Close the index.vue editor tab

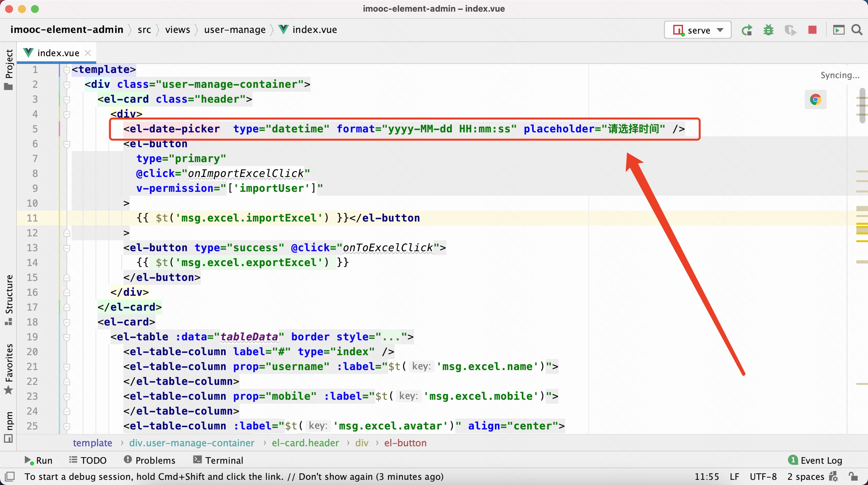(x=88, y=53)
